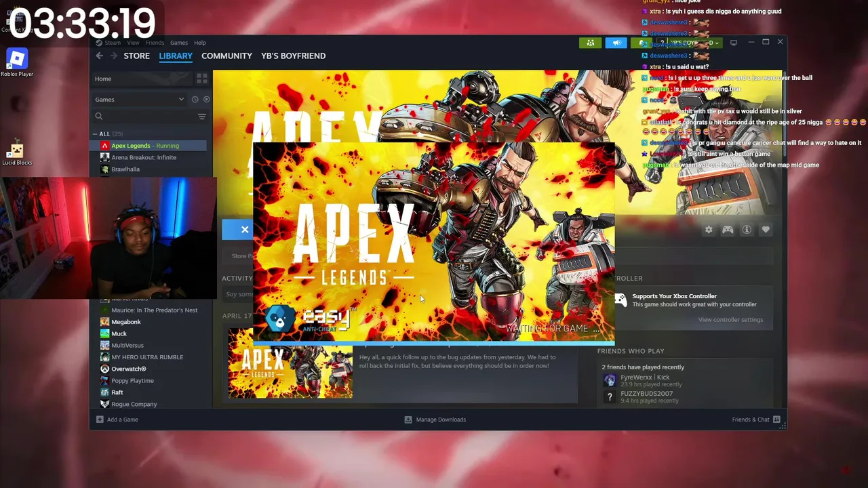Show Apex Legends game info icon
This screenshot has width=868, height=488.
[x=747, y=230]
